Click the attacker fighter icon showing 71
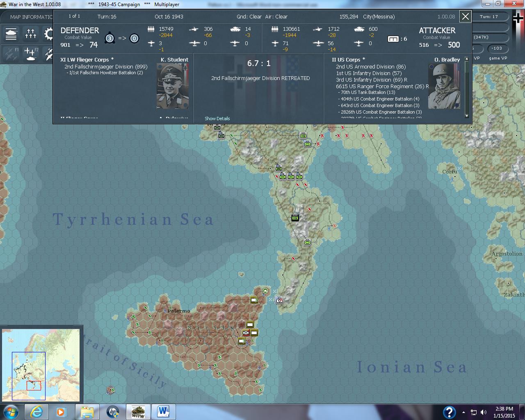The width and height of the screenshot is (525, 420). pos(275,43)
